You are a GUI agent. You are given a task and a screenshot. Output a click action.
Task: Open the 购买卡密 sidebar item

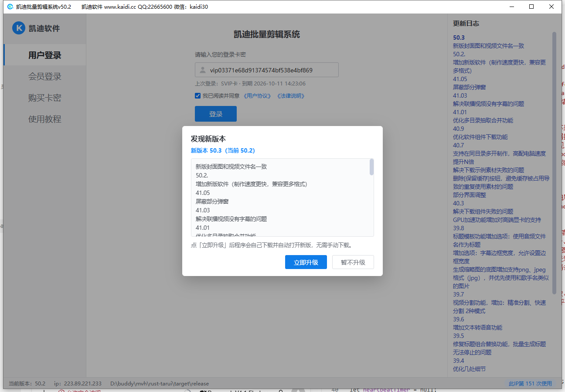44,98
